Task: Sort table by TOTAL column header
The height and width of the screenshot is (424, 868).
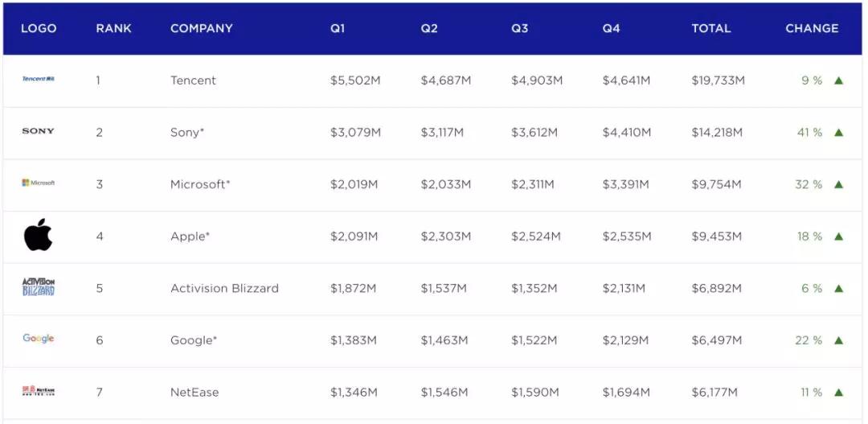Action: 711,28
